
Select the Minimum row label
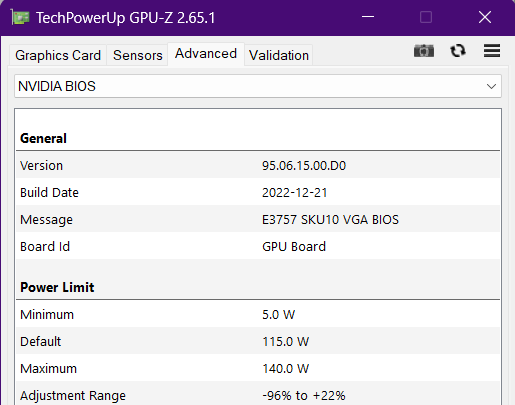click(x=47, y=315)
